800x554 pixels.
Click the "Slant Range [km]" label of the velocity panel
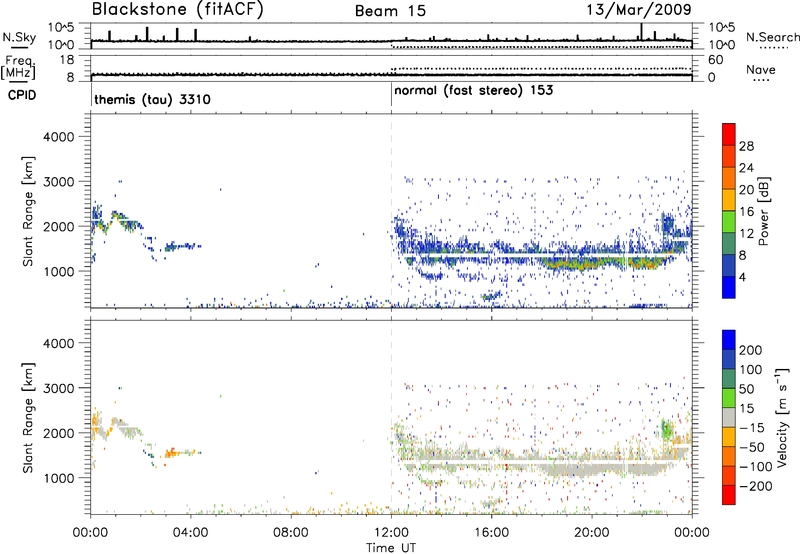[28, 417]
